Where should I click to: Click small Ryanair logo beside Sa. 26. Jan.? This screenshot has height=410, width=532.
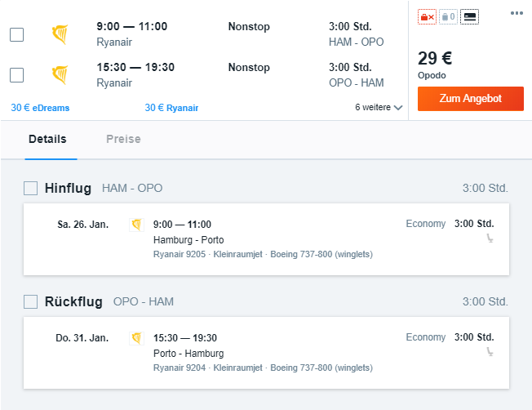point(137,225)
